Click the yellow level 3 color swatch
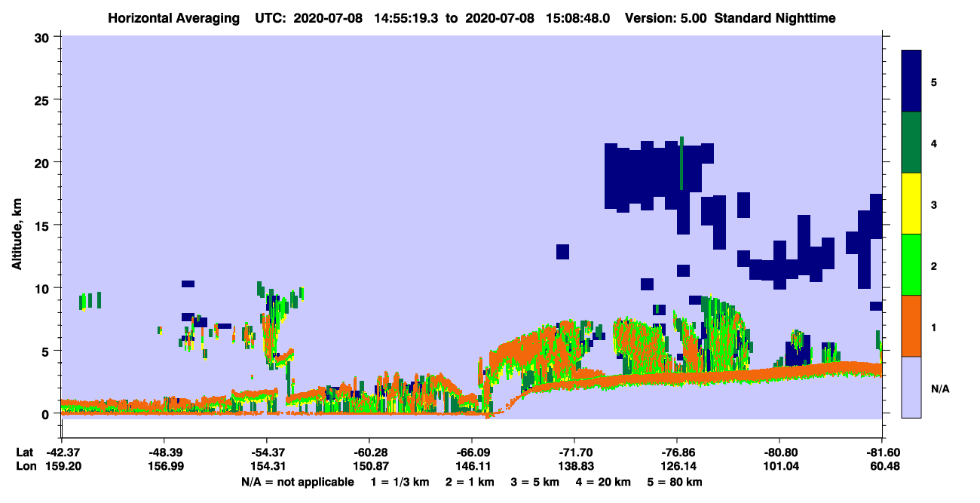Image resolution: width=980 pixels, height=503 pixels. pos(911,204)
